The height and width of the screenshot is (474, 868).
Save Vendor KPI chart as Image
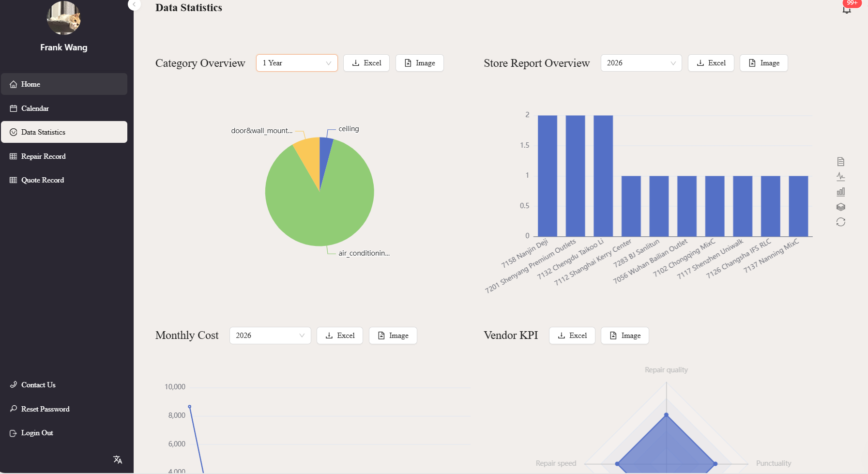point(625,336)
